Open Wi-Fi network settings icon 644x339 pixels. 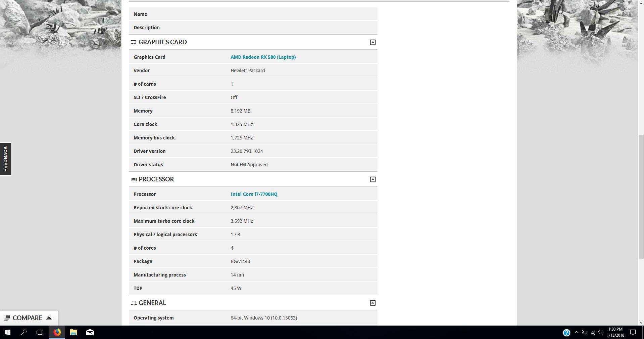coord(593,332)
